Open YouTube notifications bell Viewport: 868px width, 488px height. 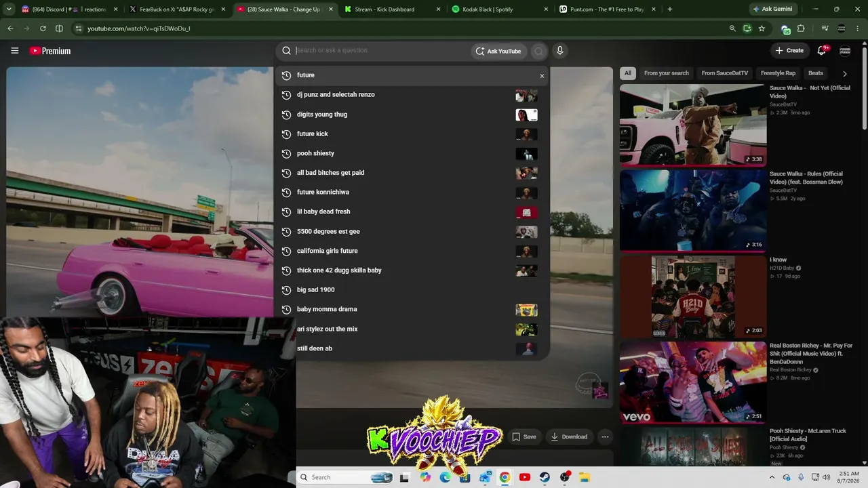tap(822, 50)
